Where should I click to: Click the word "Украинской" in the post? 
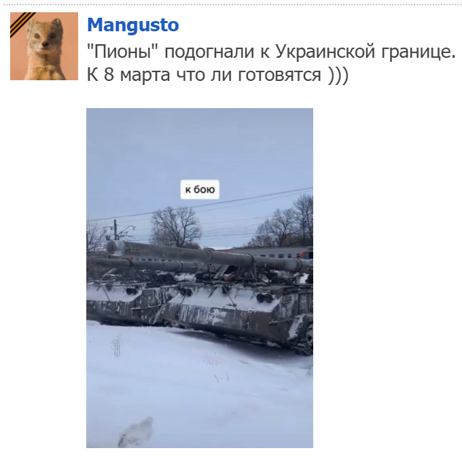click(x=325, y=51)
